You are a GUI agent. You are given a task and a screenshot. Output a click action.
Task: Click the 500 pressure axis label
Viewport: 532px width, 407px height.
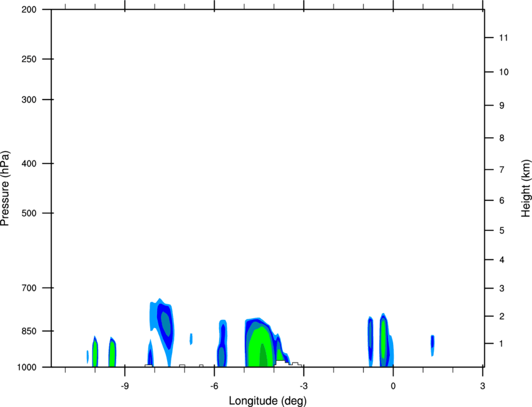29,213
